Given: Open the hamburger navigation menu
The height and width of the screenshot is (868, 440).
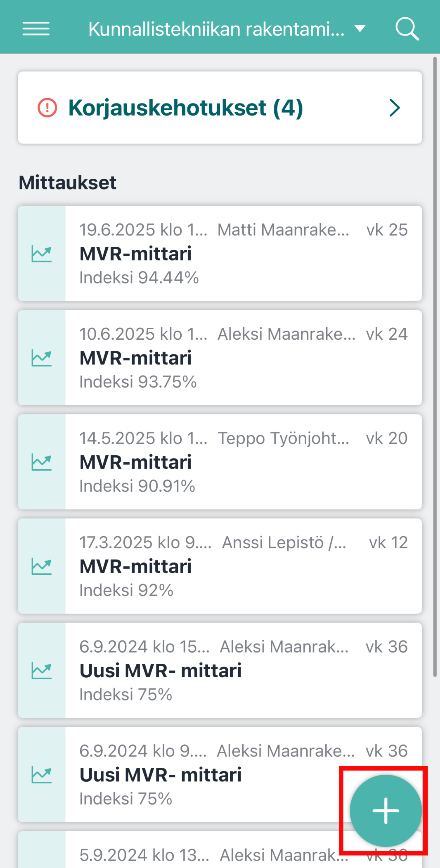Looking at the screenshot, I should click(x=36, y=29).
